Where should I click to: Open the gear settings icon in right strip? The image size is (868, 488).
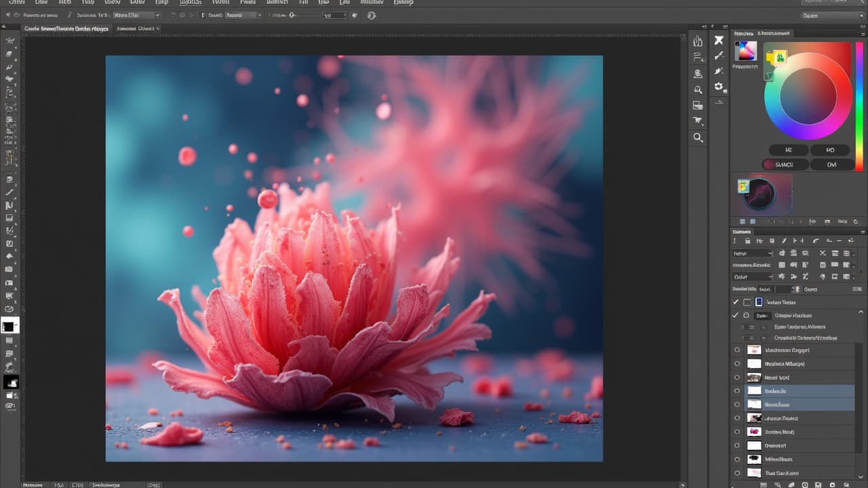pyautogui.click(x=719, y=87)
